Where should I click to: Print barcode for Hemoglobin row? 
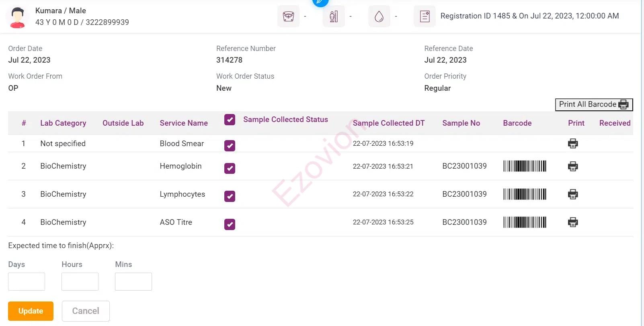[x=573, y=166]
